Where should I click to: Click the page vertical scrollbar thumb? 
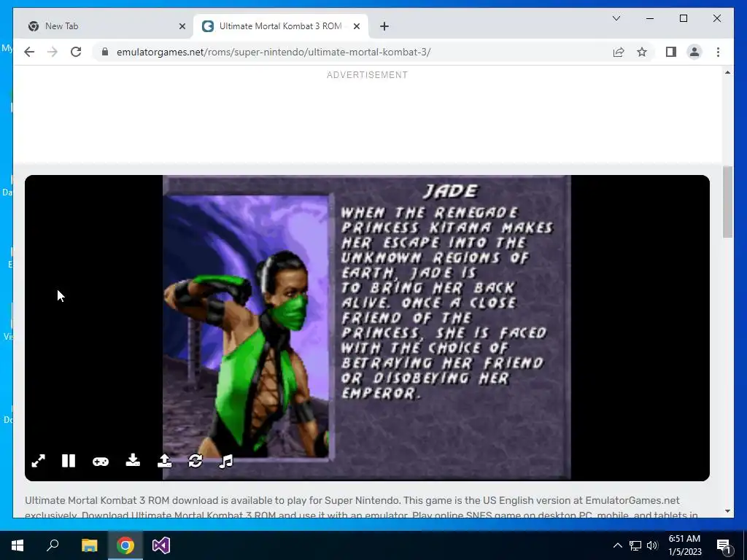pos(727,202)
